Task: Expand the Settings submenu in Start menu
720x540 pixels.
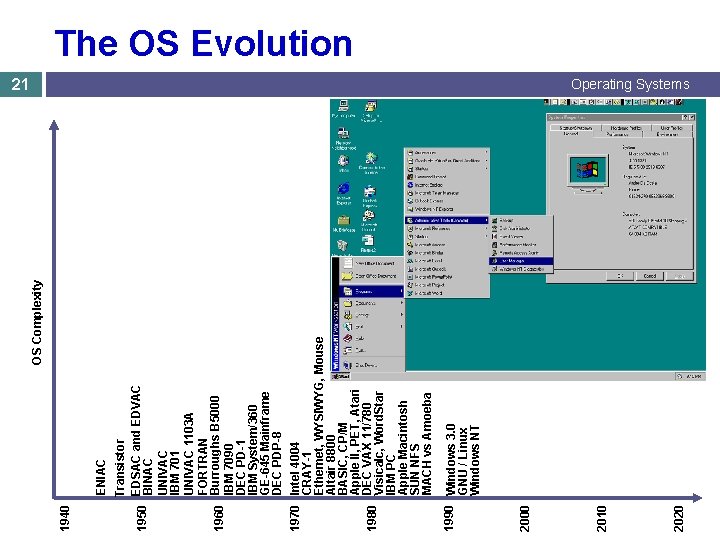Action: point(372,315)
